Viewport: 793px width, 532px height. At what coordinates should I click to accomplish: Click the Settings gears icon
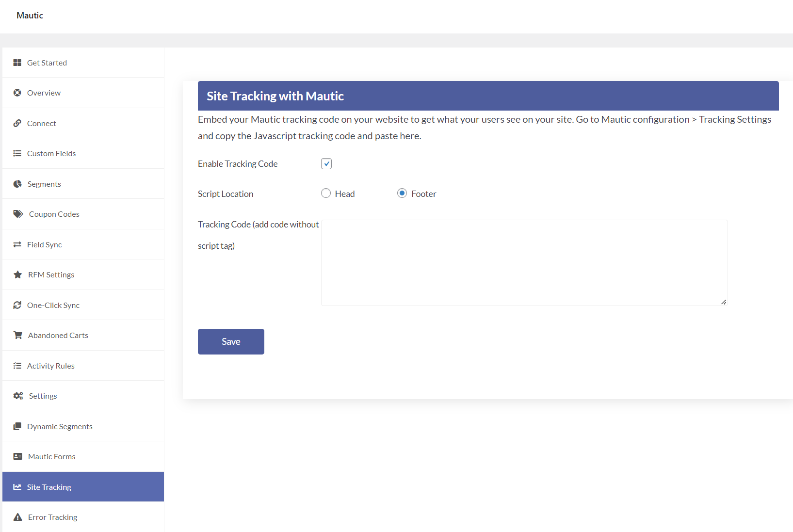(x=18, y=396)
